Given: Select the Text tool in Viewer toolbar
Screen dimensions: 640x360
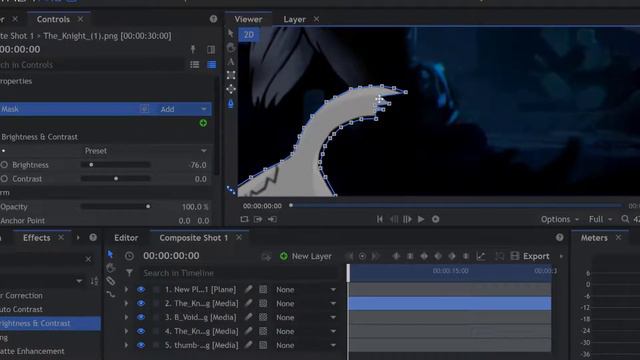Looking at the screenshot, I should pyautogui.click(x=231, y=62).
